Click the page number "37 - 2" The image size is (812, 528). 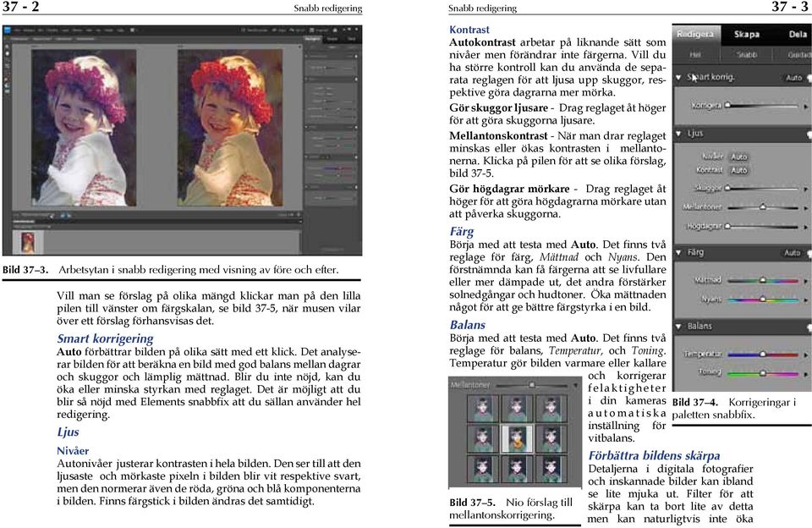(20, 7)
